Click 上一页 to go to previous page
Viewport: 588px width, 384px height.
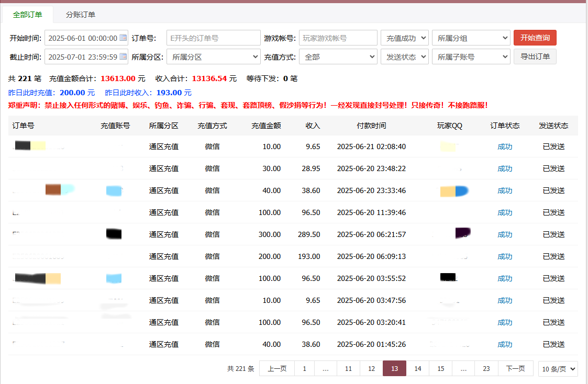(x=277, y=369)
